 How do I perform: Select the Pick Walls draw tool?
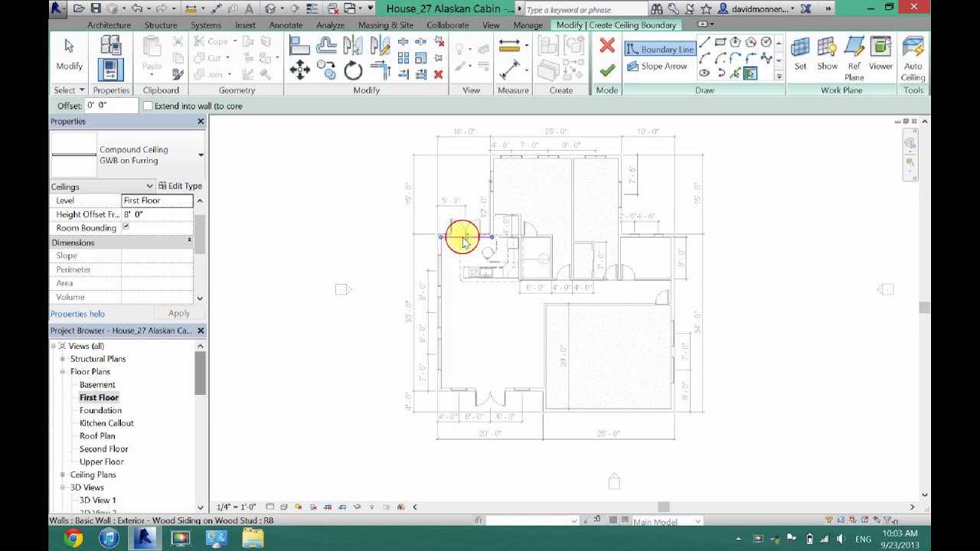coord(750,73)
